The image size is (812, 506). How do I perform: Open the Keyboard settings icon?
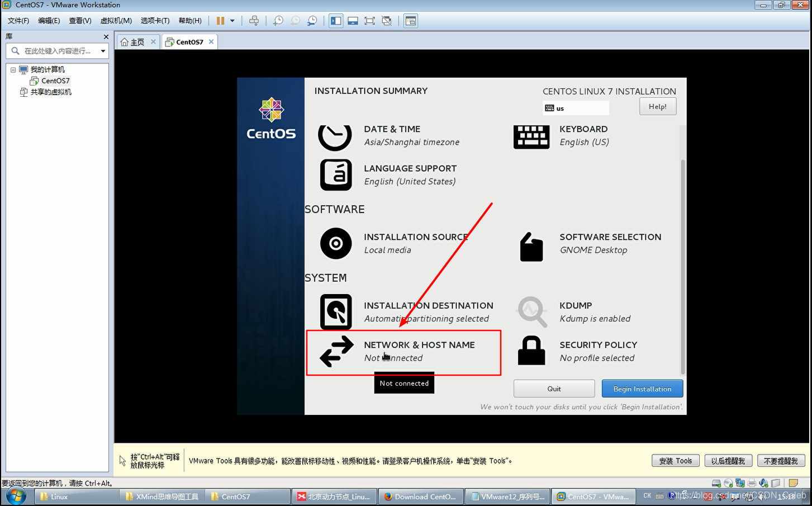pyautogui.click(x=531, y=136)
